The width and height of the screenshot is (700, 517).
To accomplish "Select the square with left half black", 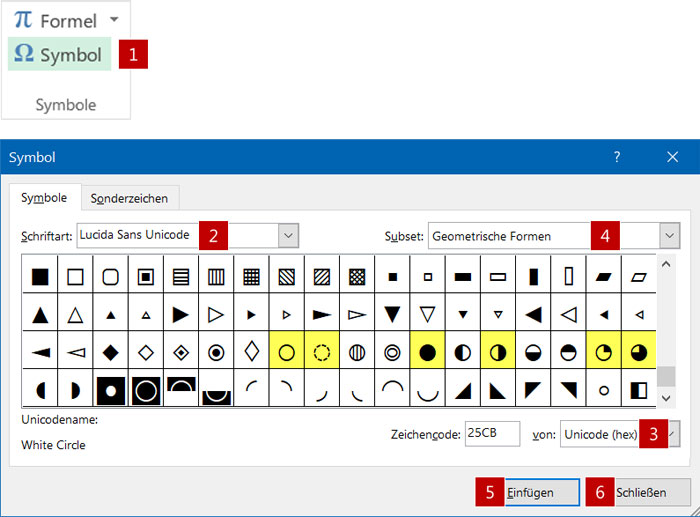I will [639, 391].
